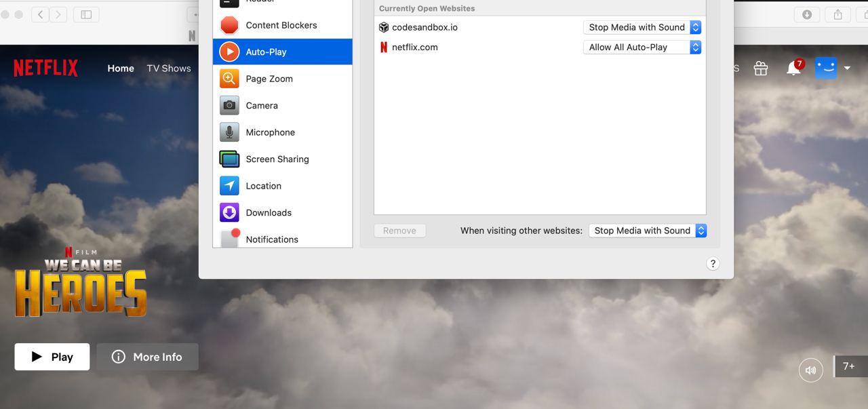
Task: Click Safari forward navigation arrow
Action: point(58,14)
